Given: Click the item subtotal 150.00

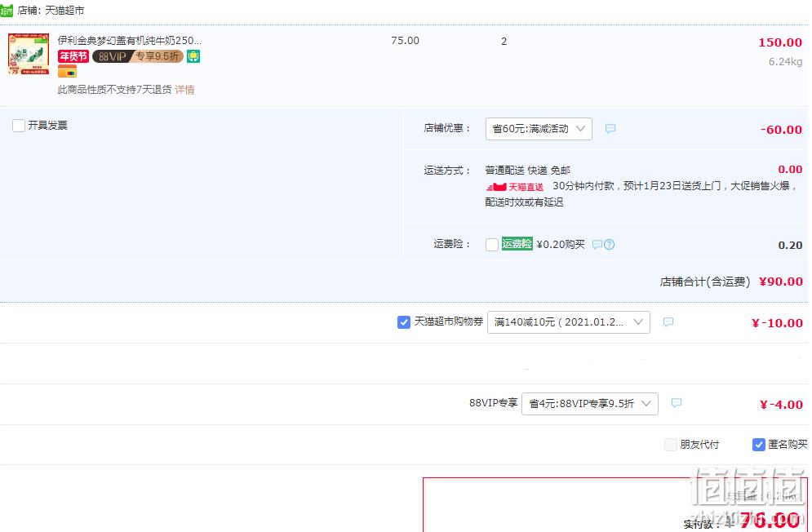Looking at the screenshot, I should tap(780, 42).
